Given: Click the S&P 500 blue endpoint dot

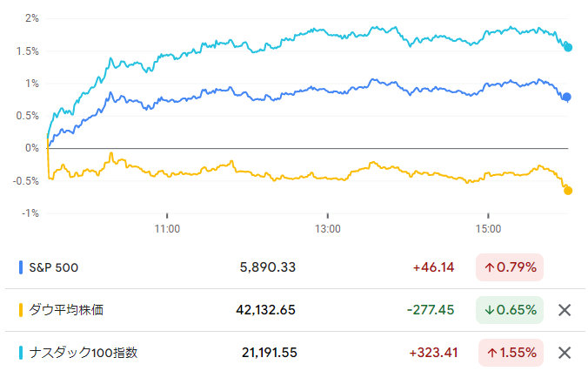Looking at the screenshot, I should click(567, 97).
